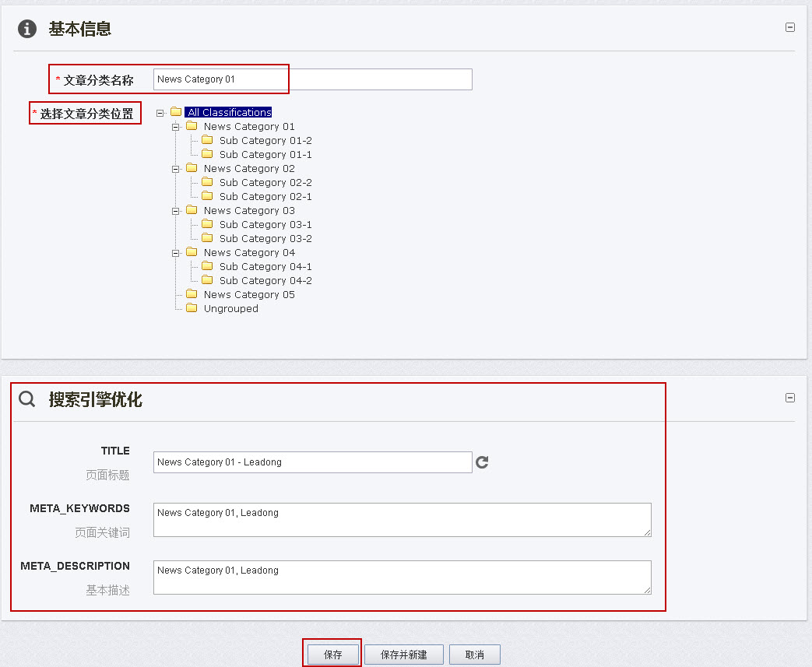
Task: Click the All Classifications folder icon
Action: pos(176,111)
